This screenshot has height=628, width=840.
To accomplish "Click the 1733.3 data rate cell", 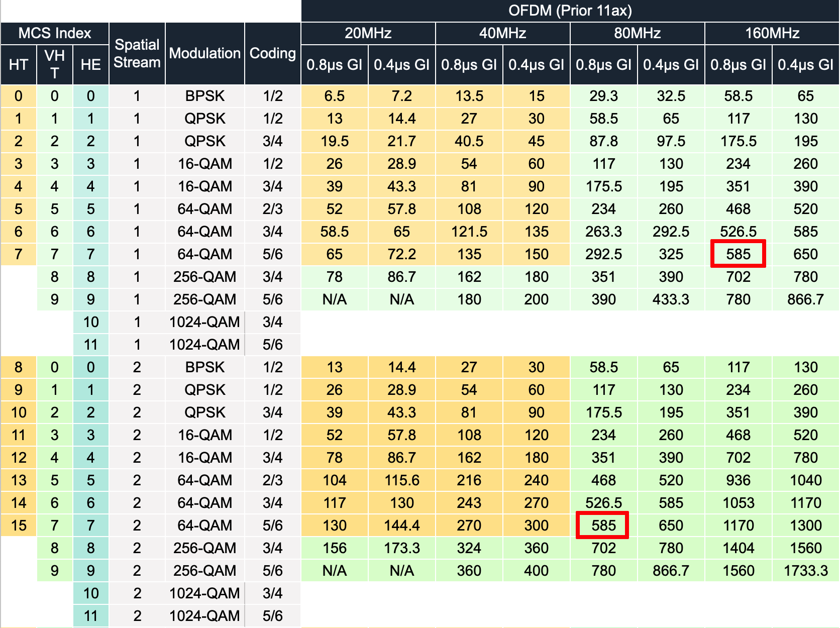I will (x=805, y=571).
